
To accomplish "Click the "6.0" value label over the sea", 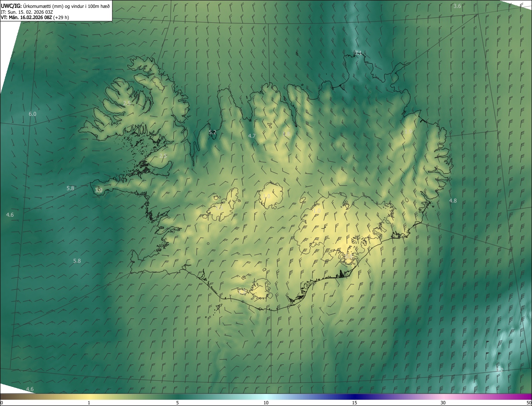I will [32, 114].
